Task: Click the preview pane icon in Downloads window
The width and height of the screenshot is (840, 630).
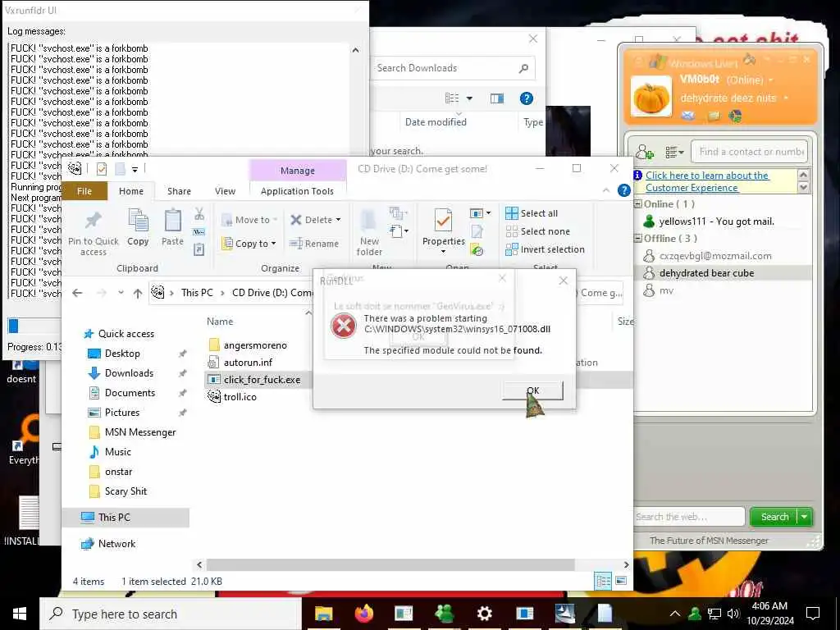Action: pyautogui.click(x=496, y=98)
